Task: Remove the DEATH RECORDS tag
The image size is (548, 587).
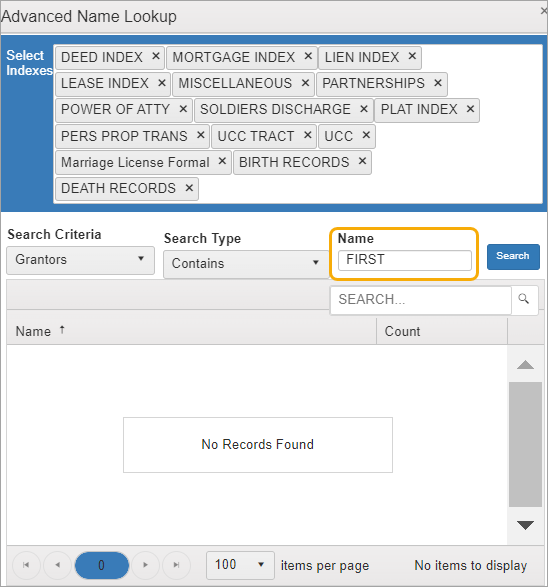Action: [x=189, y=188]
